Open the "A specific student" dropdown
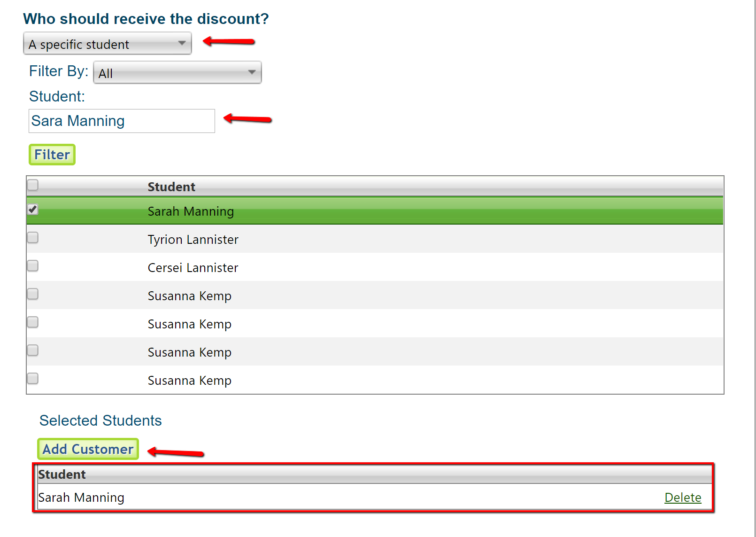 tap(107, 44)
